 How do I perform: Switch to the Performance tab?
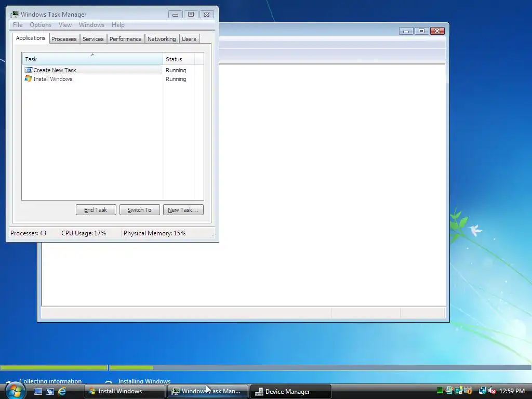[x=126, y=39]
